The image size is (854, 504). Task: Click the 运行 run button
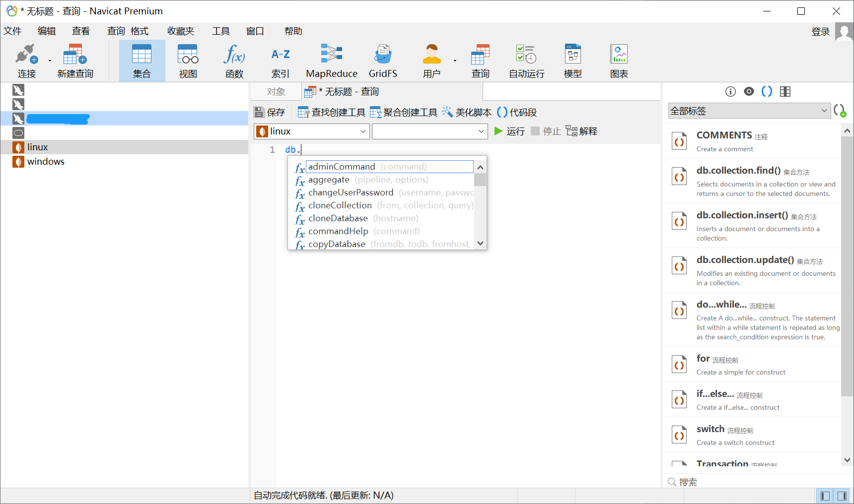(x=509, y=131)
